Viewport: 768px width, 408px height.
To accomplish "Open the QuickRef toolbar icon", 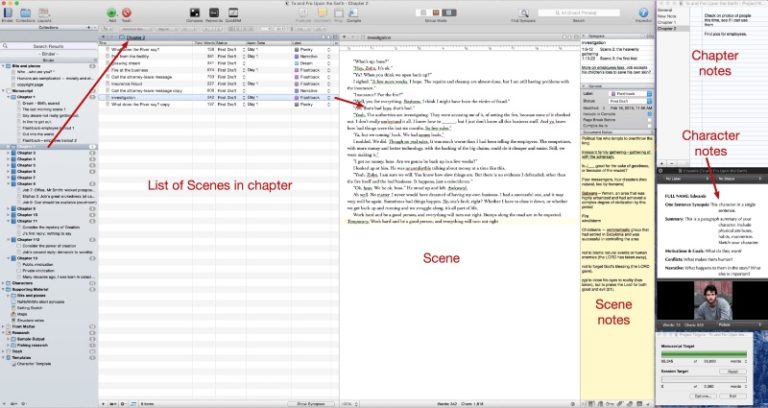I will pyautogui.click(x=233, y=13).
